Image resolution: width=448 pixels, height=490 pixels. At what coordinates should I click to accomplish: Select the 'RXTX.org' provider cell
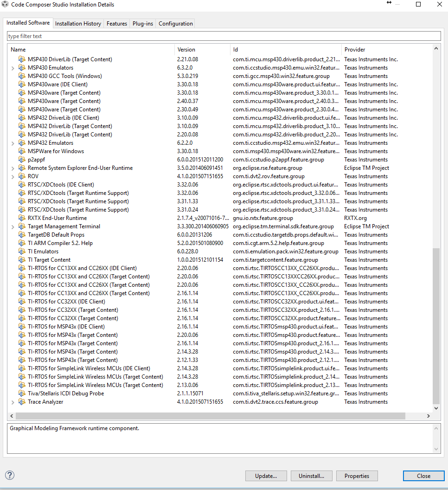(355, 218)
